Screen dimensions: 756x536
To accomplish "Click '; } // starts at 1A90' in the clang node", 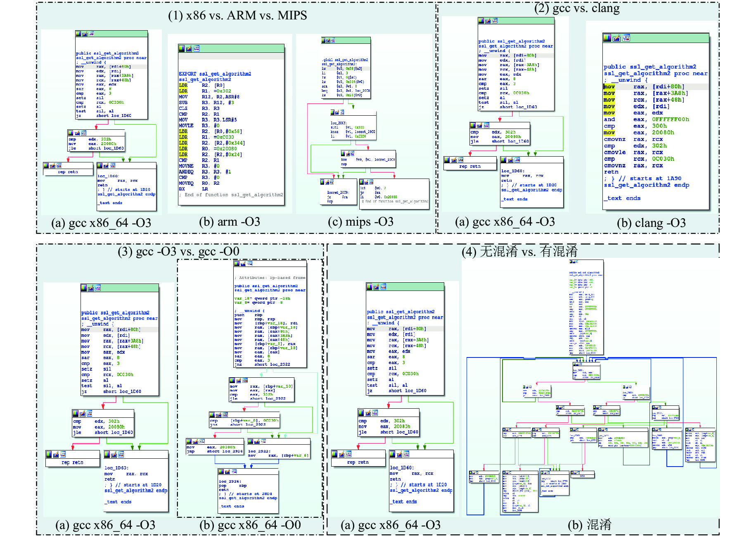I will pos(643,179).
